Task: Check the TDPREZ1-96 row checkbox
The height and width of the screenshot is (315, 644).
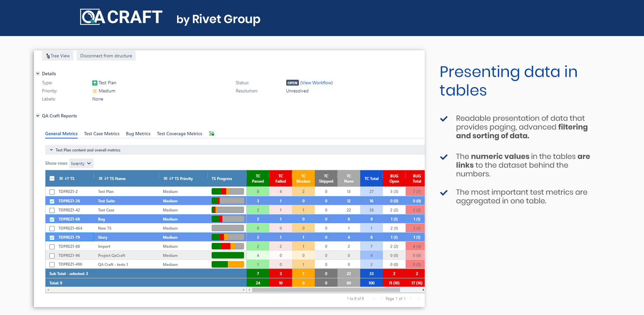Action: (52, 256)
